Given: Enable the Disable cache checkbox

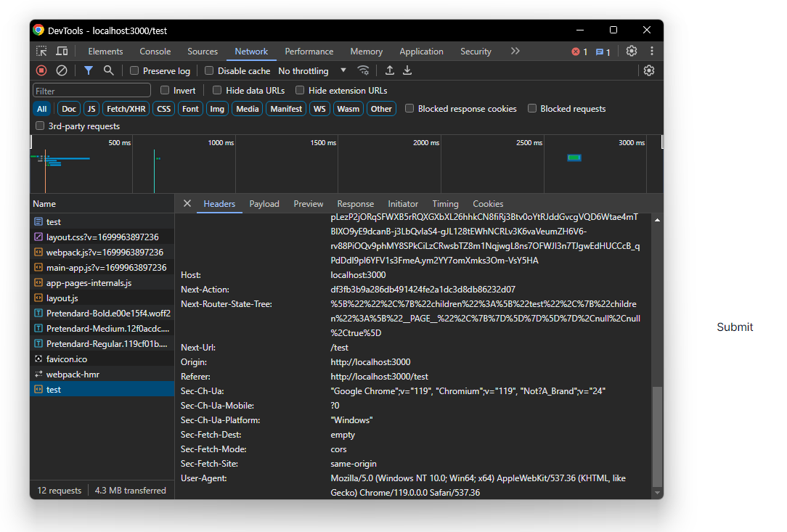Looking at the screenshot, I should click(209, 71).
